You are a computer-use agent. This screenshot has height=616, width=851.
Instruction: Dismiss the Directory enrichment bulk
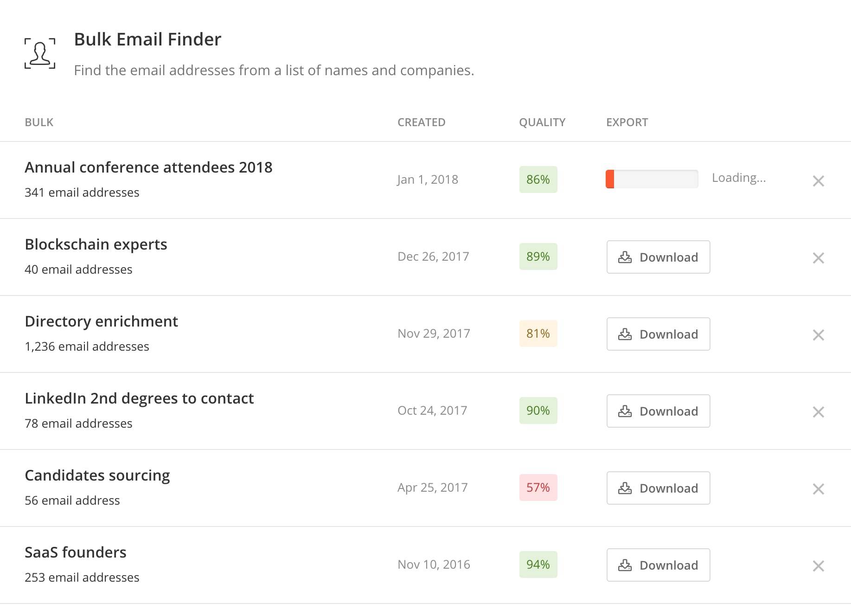point(819,335)
